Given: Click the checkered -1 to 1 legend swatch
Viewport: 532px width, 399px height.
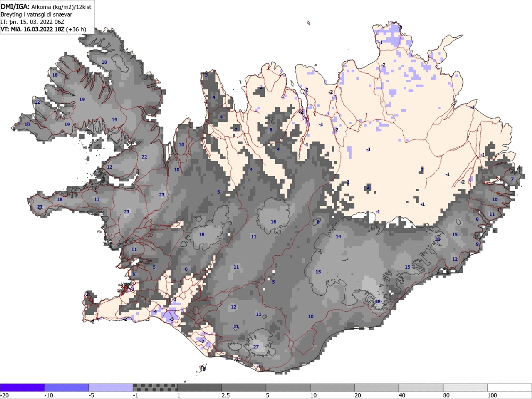Looking at the screenshot, I should coord(155,387).
